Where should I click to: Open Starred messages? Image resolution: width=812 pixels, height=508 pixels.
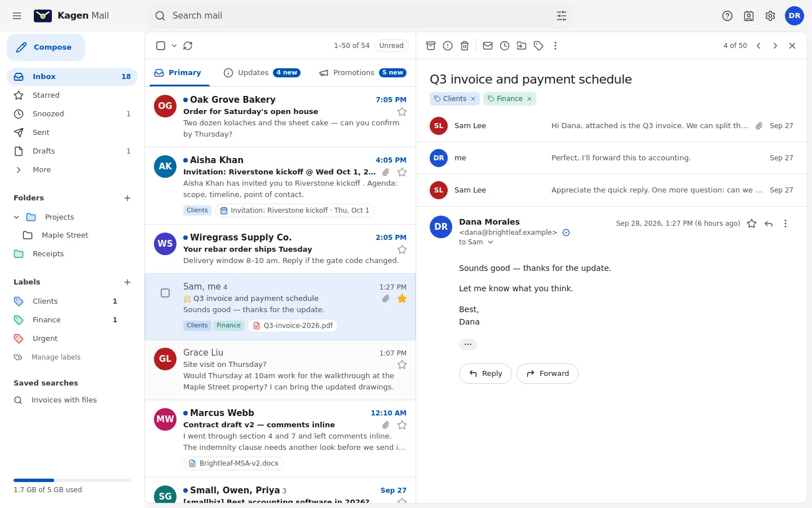pyautogui.click(x=72, y=95)
